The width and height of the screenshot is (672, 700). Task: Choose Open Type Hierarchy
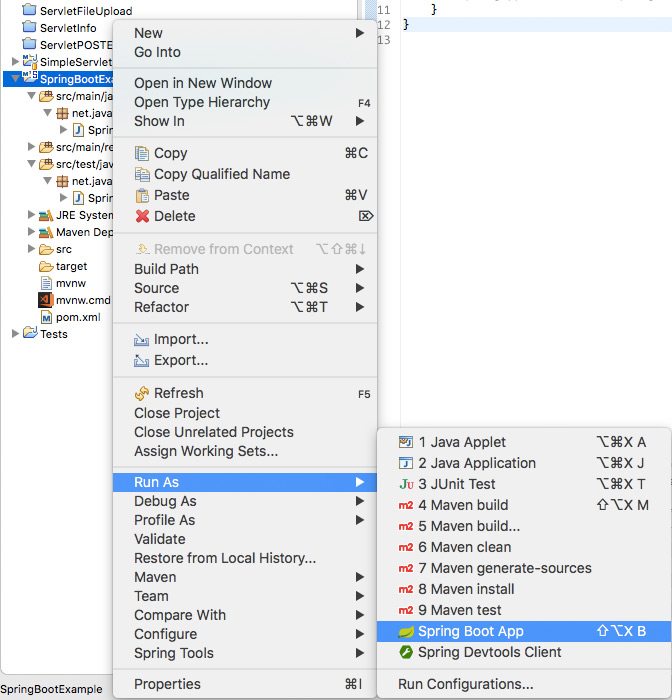pos(245,102)
